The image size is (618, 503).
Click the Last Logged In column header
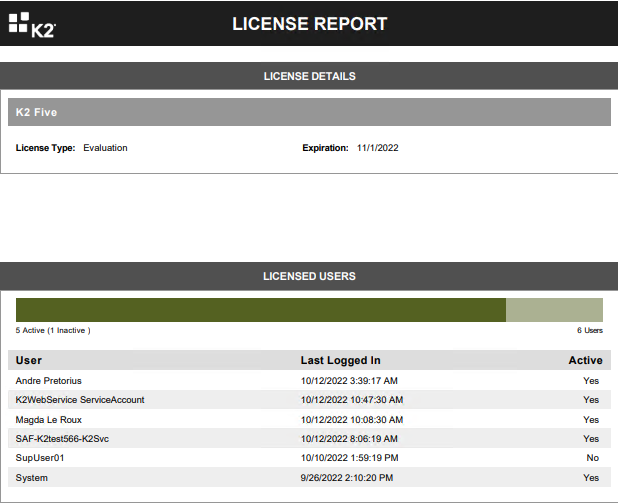coord(341,360)
